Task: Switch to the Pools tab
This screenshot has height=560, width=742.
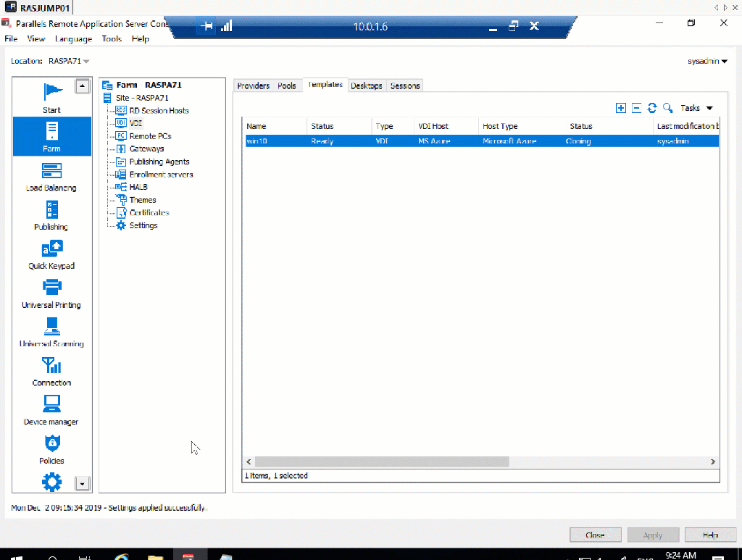Action: (x=287, y=85)
